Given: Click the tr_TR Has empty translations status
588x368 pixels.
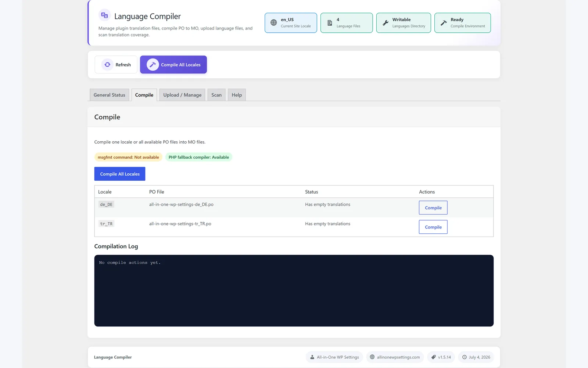Looking at the screenshot, I should [327, 224].
